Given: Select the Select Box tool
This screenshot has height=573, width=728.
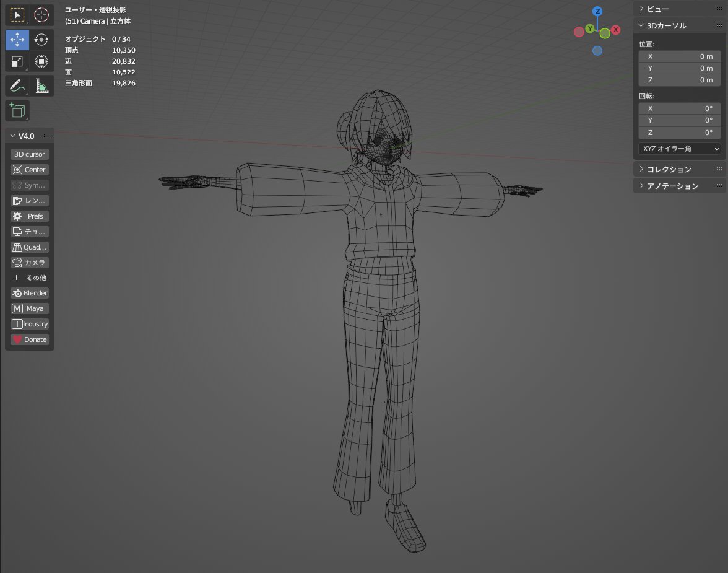Looking at the screenshot, I should pyautogui.click(x=17, y=15).
